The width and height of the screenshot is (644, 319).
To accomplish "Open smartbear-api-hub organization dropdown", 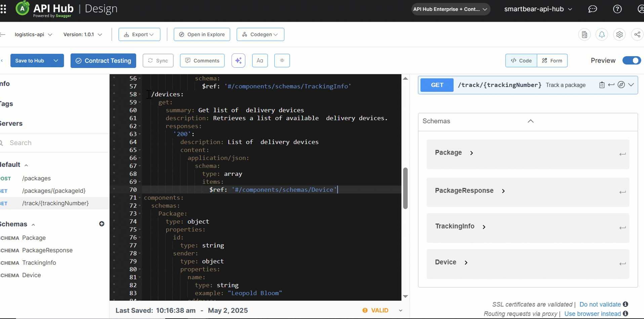I will coord(538,9).
